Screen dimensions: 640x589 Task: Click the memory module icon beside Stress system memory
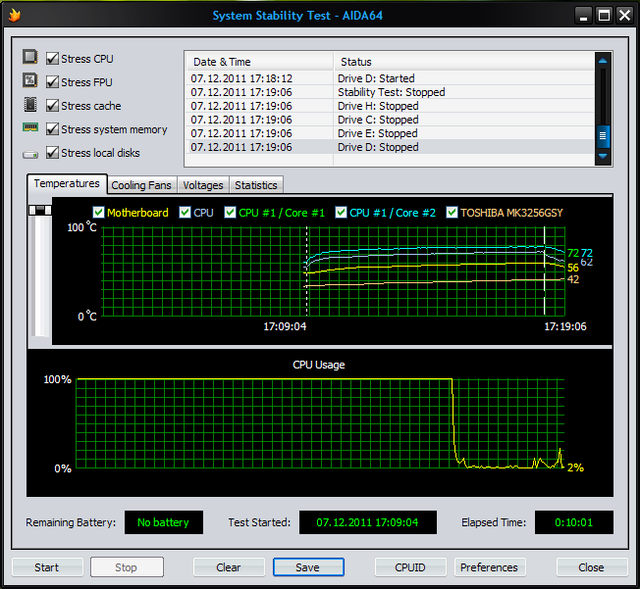coord(30,129)
